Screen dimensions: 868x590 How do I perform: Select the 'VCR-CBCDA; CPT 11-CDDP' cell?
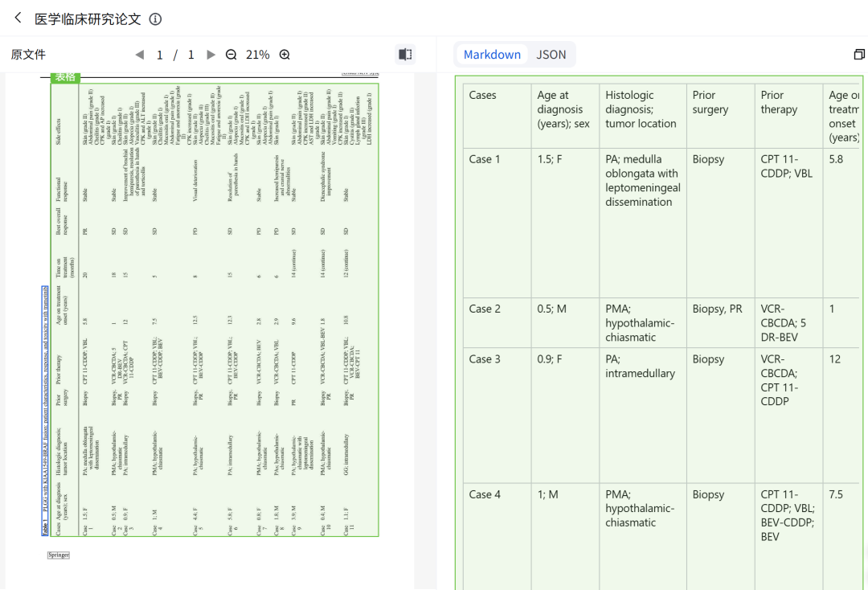point(789,416)
